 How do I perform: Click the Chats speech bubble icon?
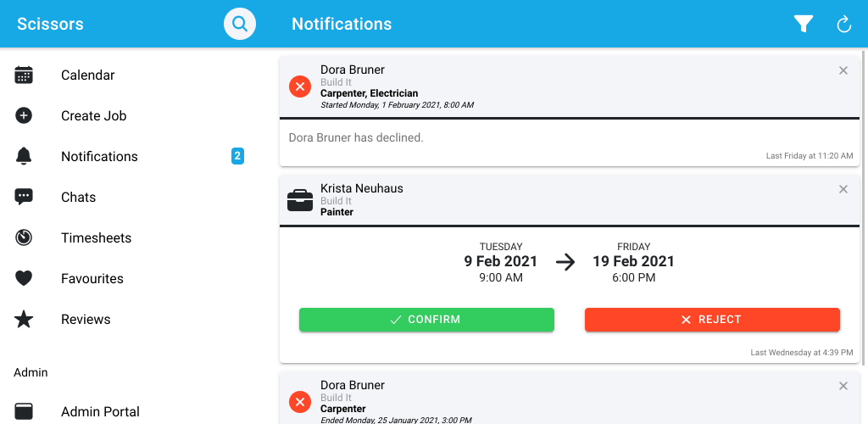coord(24,197)
